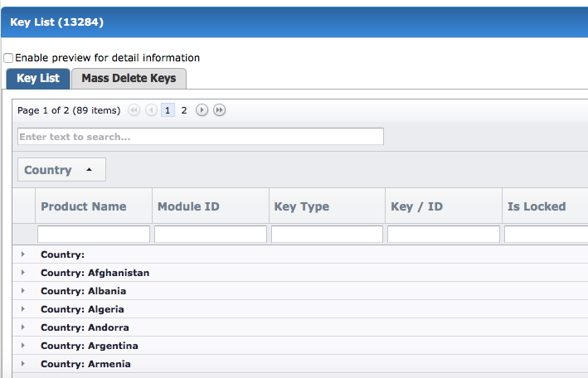Click the 'Country: Afghanistan' row text
The width and height of the screenshot is (588, 378).
95,273
